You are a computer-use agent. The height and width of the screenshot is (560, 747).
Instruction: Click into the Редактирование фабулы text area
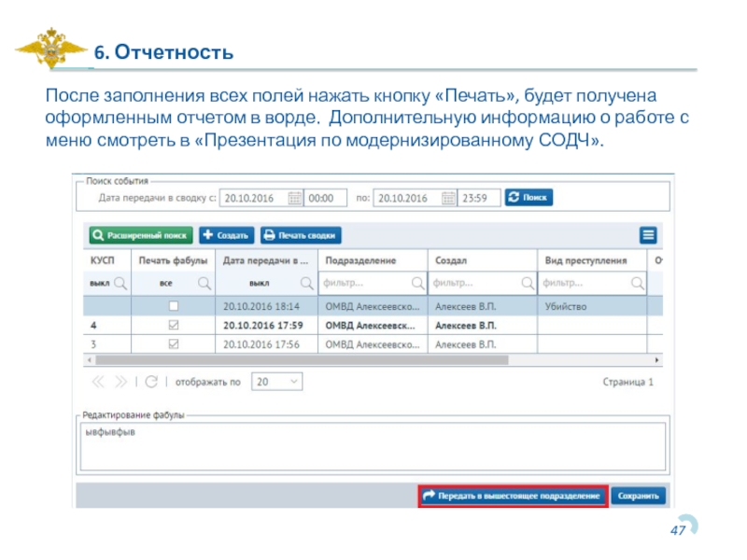click(x=373, y=447)
